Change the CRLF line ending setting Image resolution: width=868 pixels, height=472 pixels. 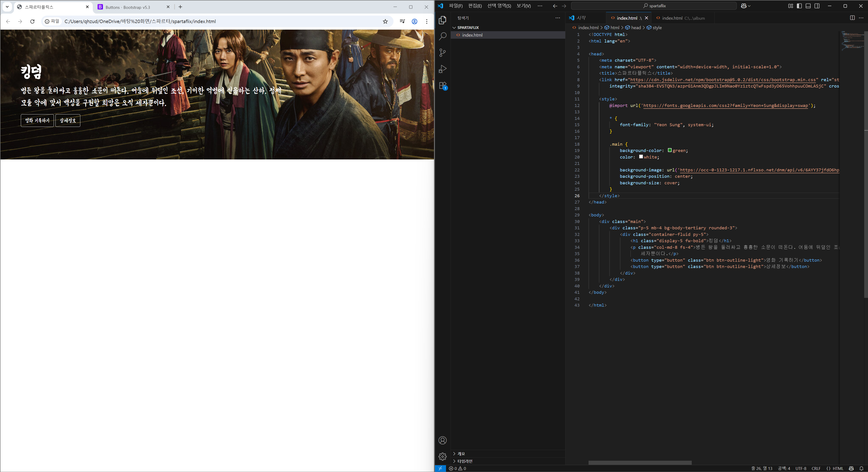816,468
